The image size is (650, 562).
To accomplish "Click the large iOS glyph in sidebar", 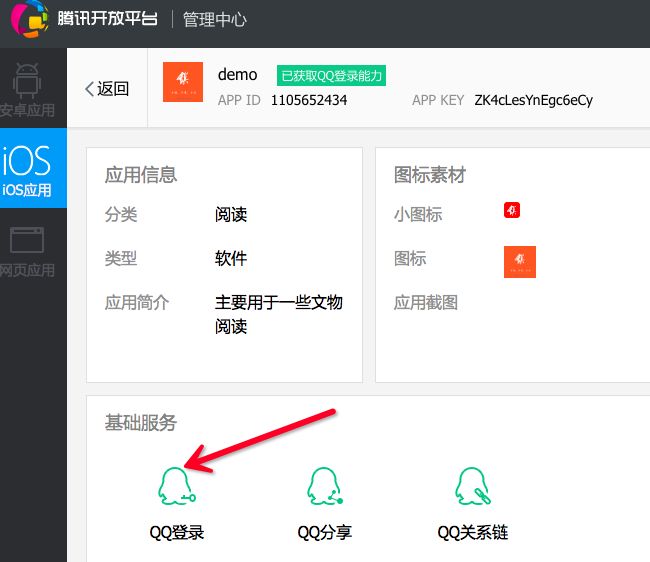I will point(26,161).
